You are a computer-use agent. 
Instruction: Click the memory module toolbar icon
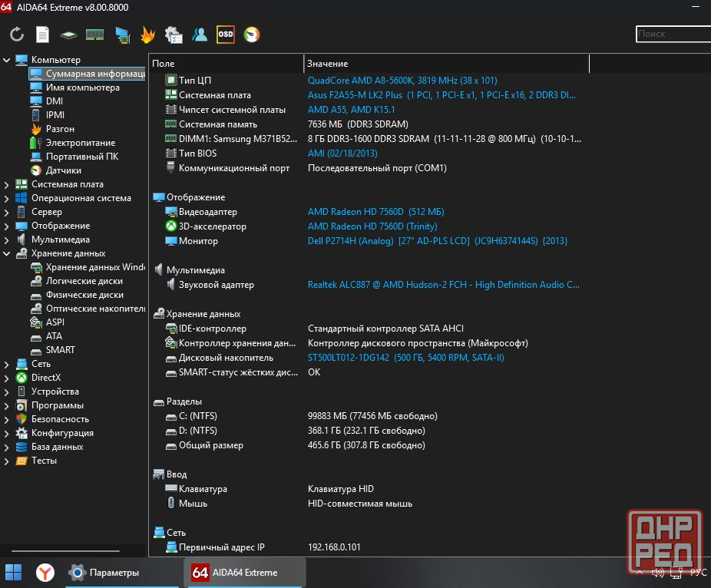point(94,35)
